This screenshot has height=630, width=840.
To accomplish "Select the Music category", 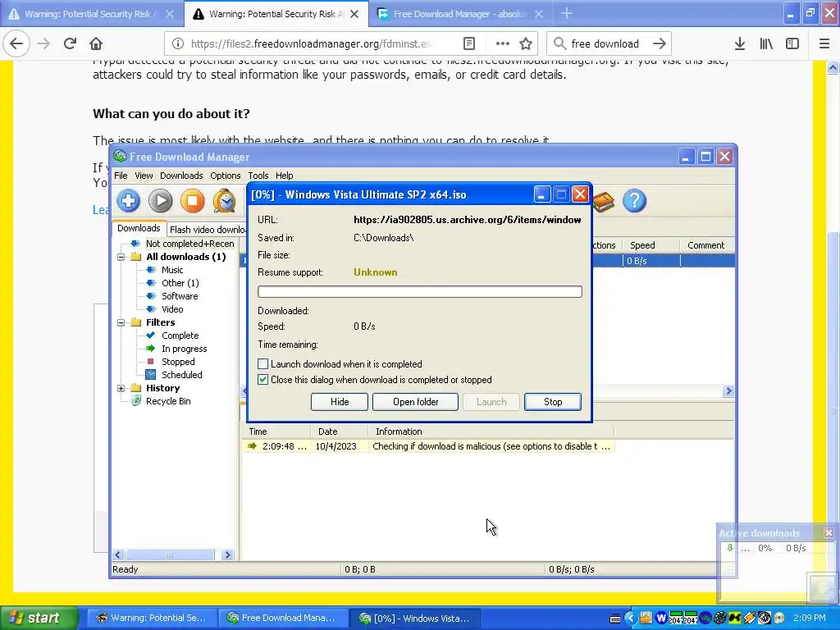I will (172, 270).
